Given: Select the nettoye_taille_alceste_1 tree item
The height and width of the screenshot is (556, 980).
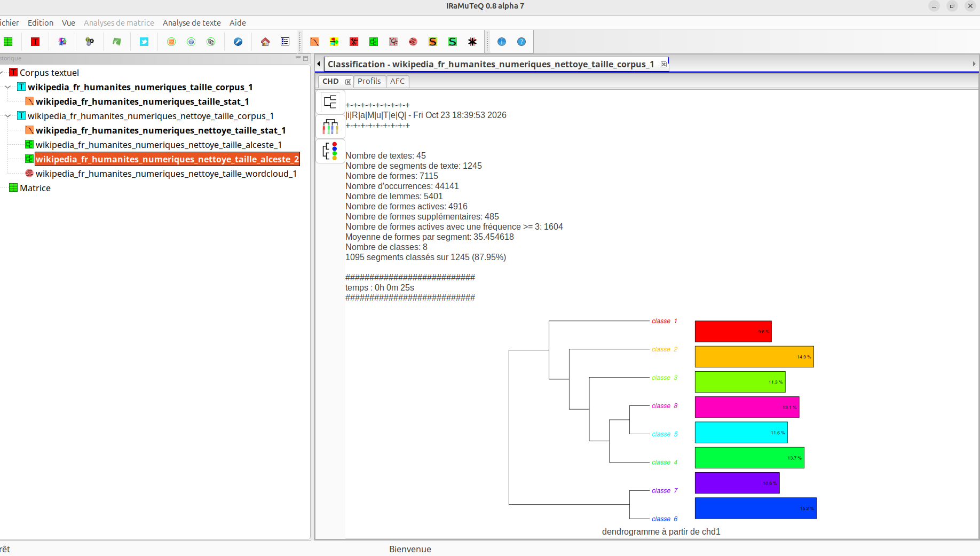Looking at the screenshot, I should [159, 145].
